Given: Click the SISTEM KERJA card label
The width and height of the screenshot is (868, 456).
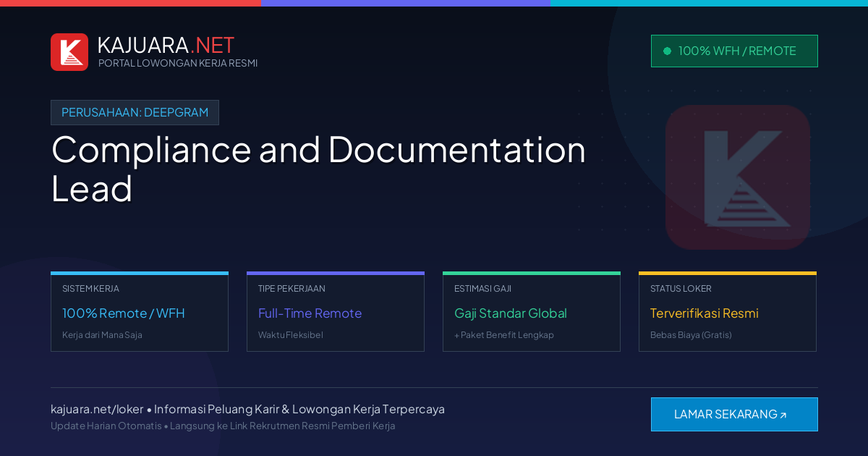Looking at the screenshot, I should 90,288.
